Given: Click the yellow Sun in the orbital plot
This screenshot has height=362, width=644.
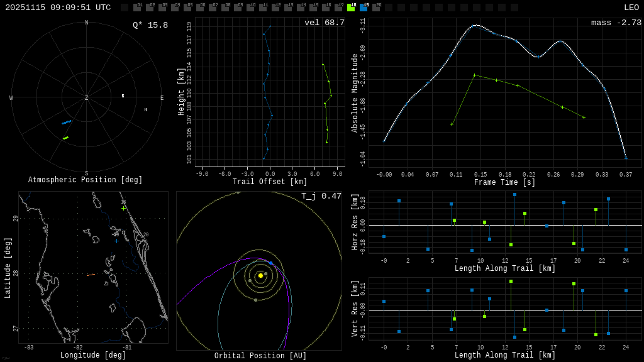Looking at the screenshot, I should pos(260,275).
